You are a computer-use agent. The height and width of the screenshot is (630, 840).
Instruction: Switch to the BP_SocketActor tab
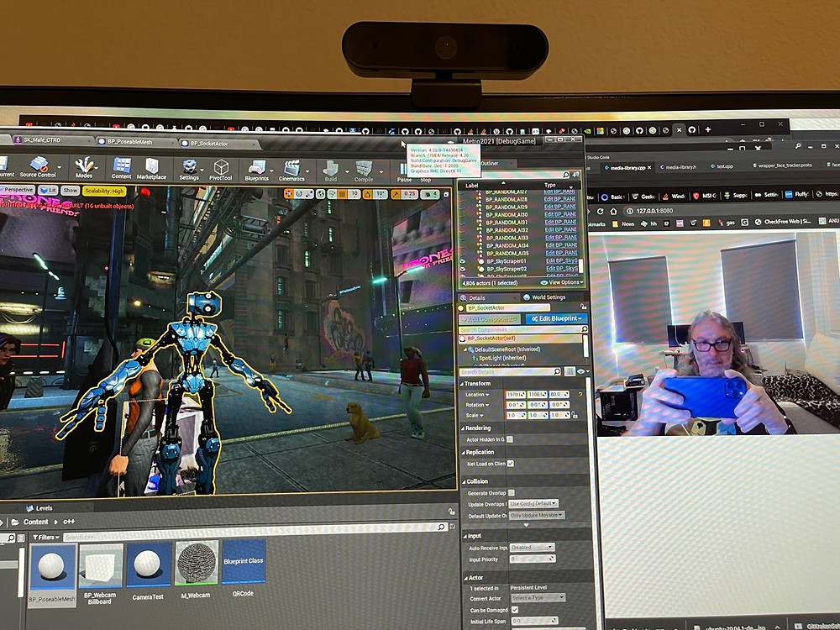tap(219, 143)
